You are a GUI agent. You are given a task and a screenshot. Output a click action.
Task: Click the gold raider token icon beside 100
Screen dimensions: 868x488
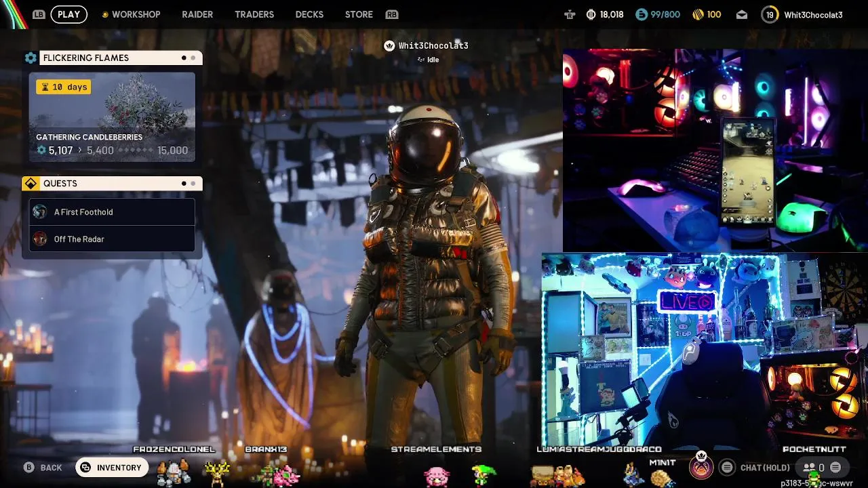(x=698, y=14)
